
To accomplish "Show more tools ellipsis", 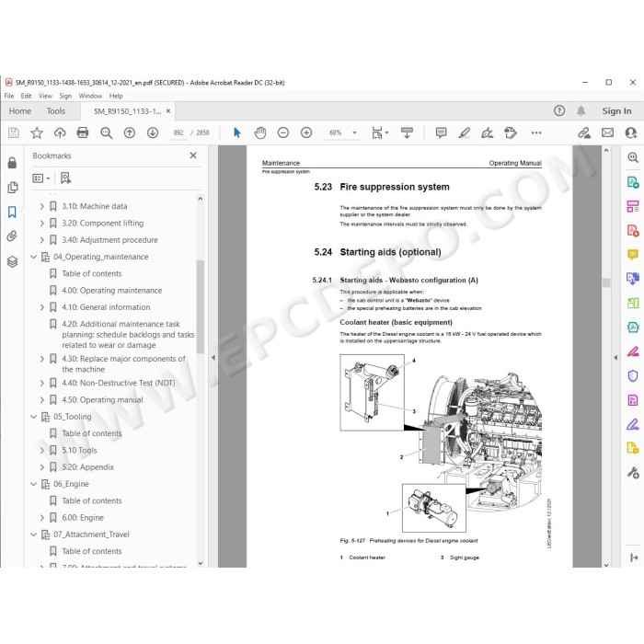I will click(x=536, y=132).
